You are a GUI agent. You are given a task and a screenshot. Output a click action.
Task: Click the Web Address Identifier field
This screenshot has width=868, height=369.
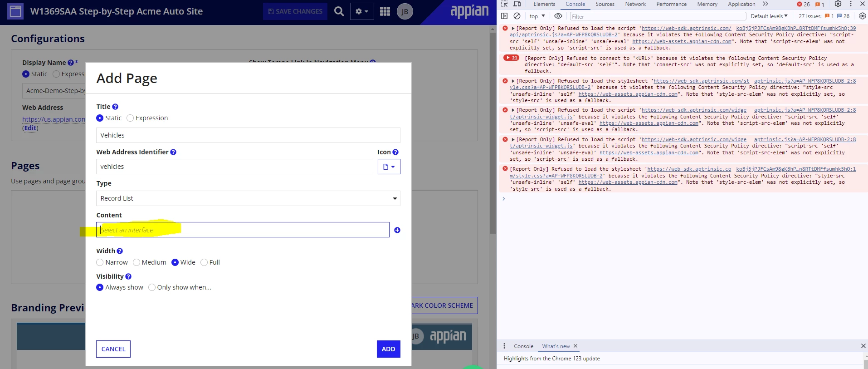click(234, 167)
